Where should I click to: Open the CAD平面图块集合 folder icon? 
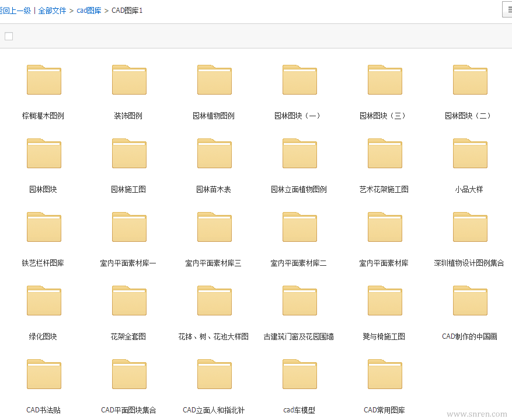coord(129,374)
